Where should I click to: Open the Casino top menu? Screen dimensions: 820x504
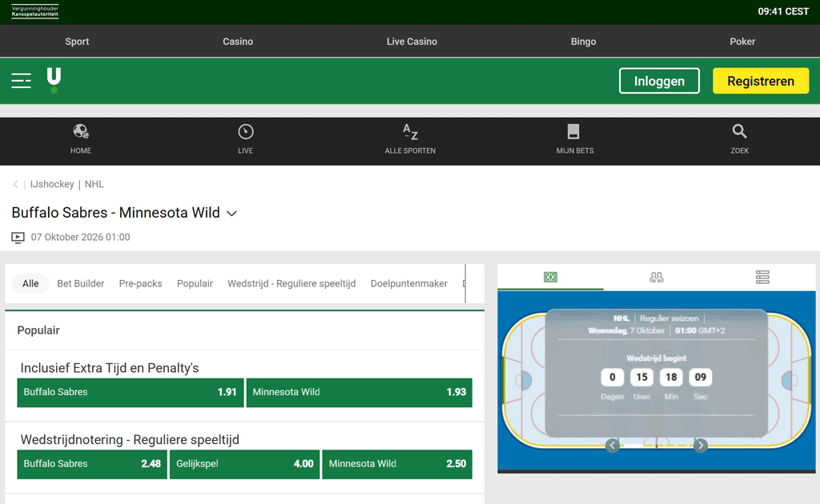(x=238, y=42)
